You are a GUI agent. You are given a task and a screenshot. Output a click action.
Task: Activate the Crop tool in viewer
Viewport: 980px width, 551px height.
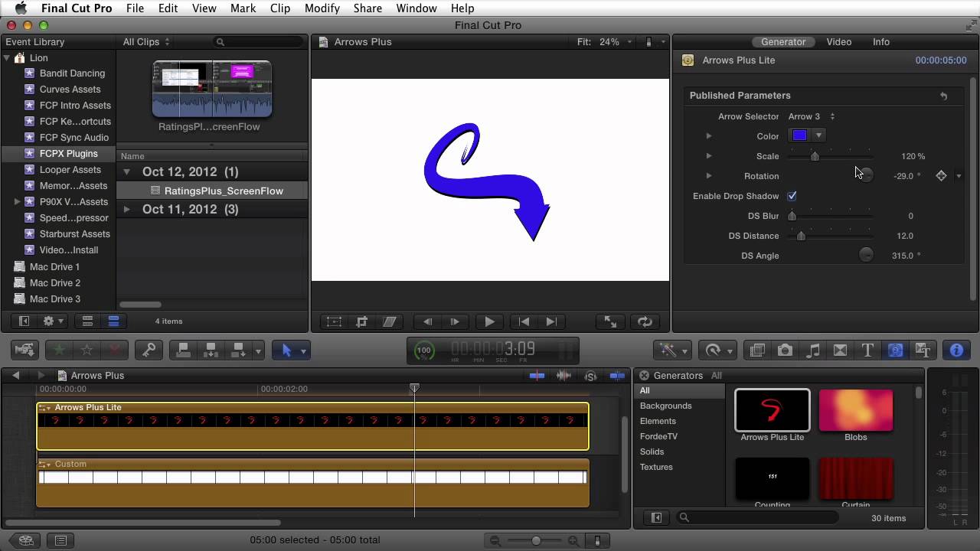click(x=361, y=322)
